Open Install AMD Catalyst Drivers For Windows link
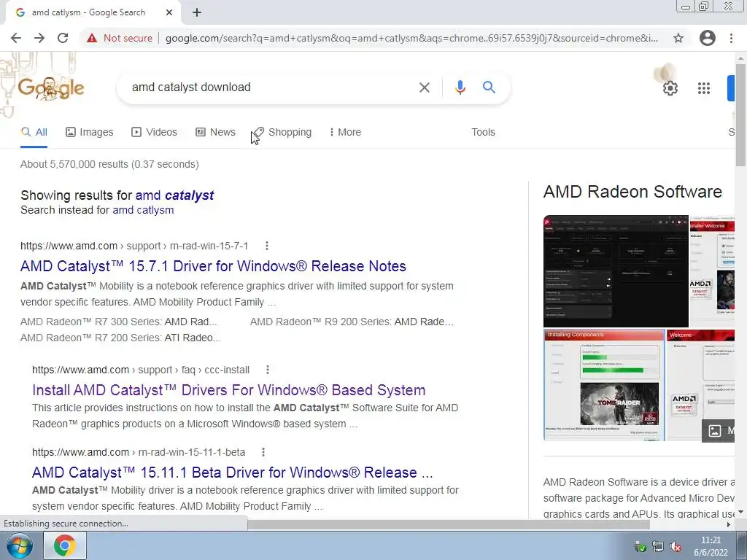 point(228,391)
